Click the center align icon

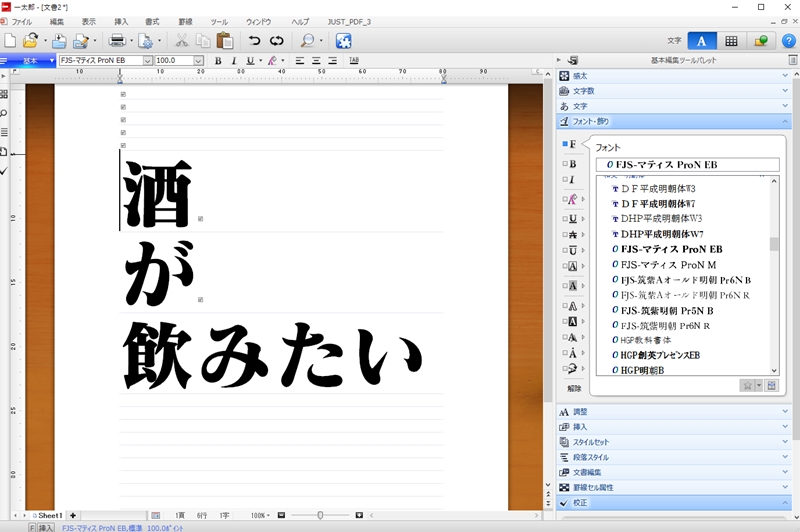316,61
